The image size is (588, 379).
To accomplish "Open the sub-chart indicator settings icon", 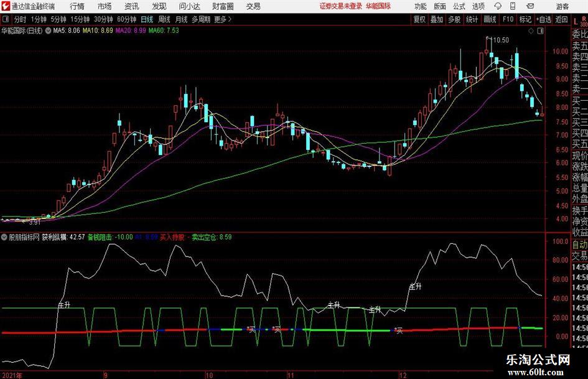I will (x=4, y=237).
